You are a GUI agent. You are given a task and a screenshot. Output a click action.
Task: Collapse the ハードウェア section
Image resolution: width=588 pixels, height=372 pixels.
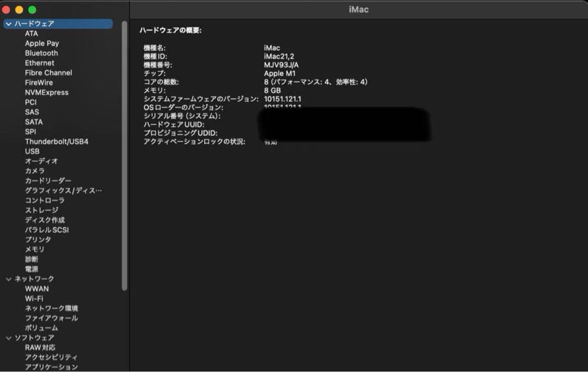pos(8,23)
